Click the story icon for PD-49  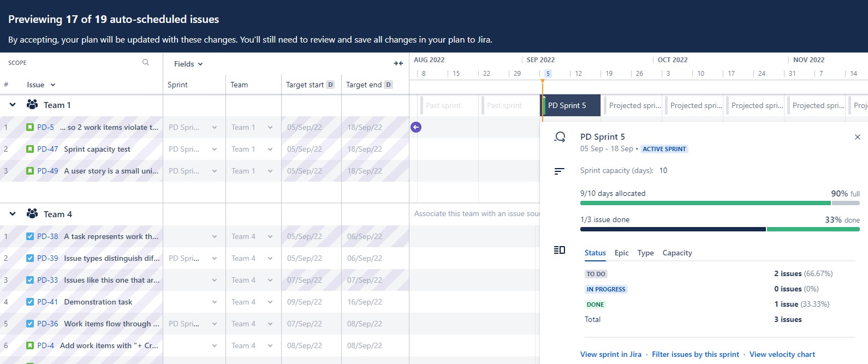pos(30,171)
